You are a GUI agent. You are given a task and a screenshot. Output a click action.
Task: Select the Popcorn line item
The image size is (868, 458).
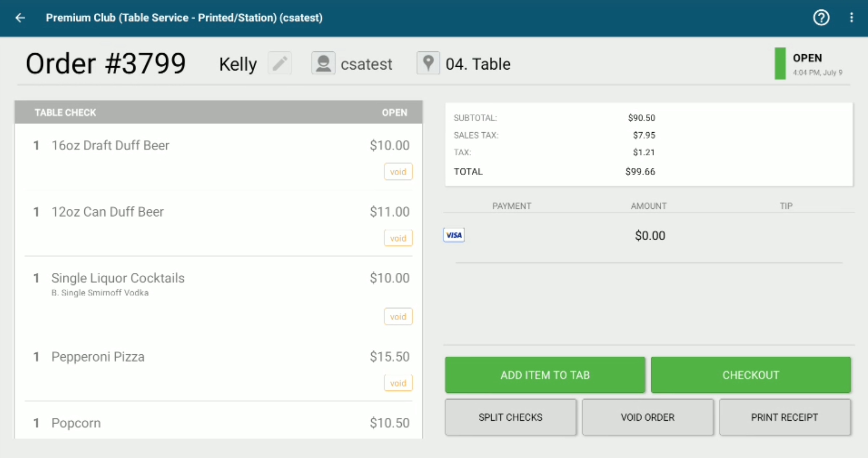pyautogui.click(x=218, y=423)
